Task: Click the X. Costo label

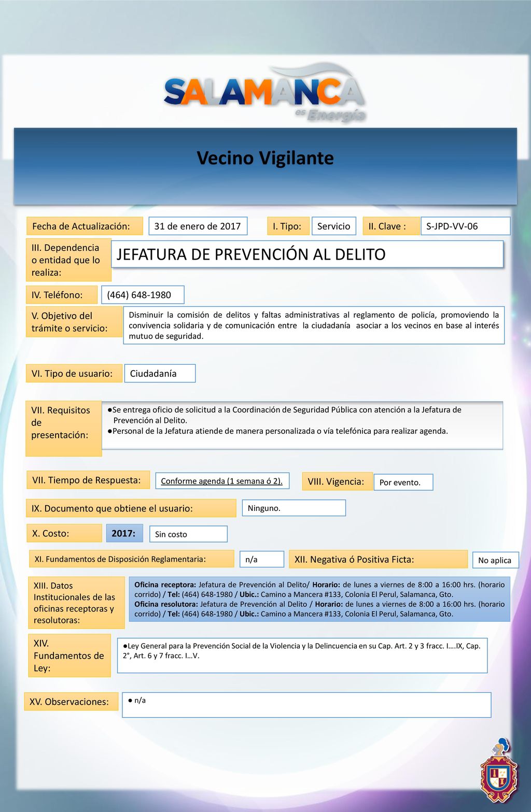Action: 64,533
